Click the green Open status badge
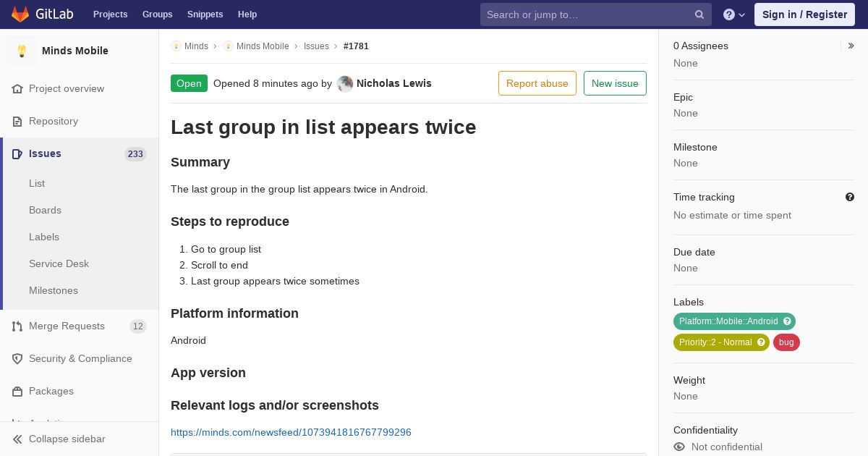The height and width of the screenshot is (456, 868). (189, 83)
